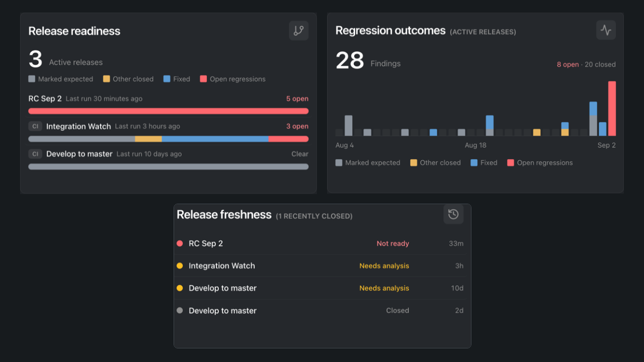
Task: Click the '10d' age value
Action: tap(457, 288)
